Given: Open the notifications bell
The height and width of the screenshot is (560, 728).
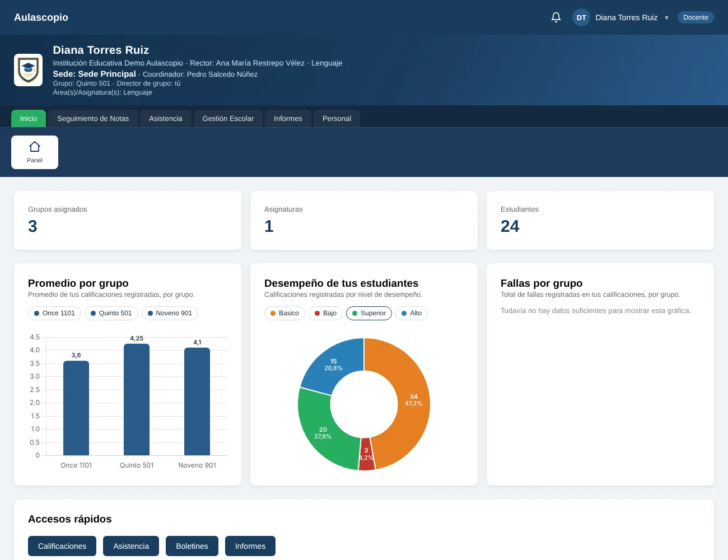Looking at the screenshot, I should click(x=556, y=17).
